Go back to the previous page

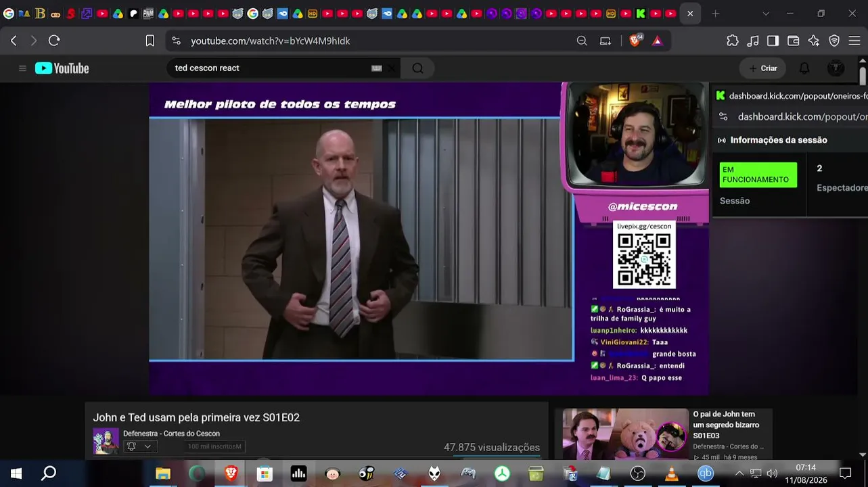[x=14, y=41]
